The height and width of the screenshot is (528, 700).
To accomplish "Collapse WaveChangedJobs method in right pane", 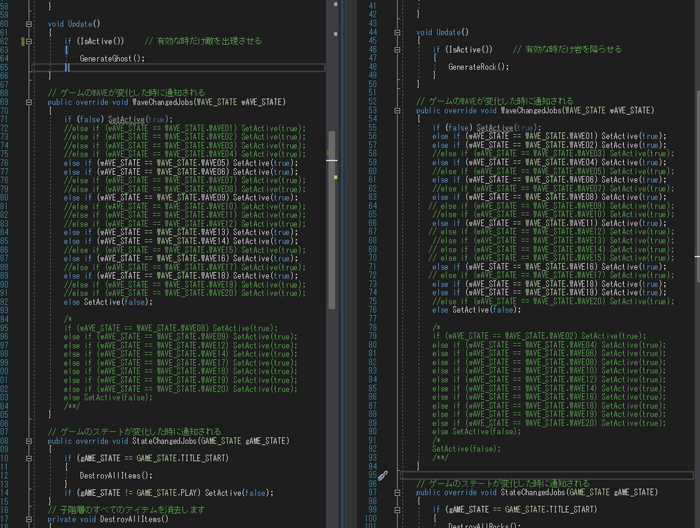I will [x=397, y=111].
